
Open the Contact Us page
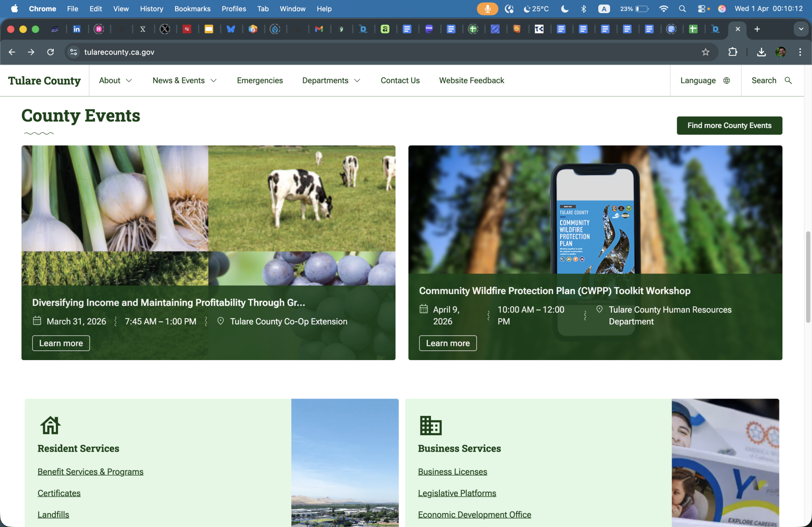tap(400, 81)
